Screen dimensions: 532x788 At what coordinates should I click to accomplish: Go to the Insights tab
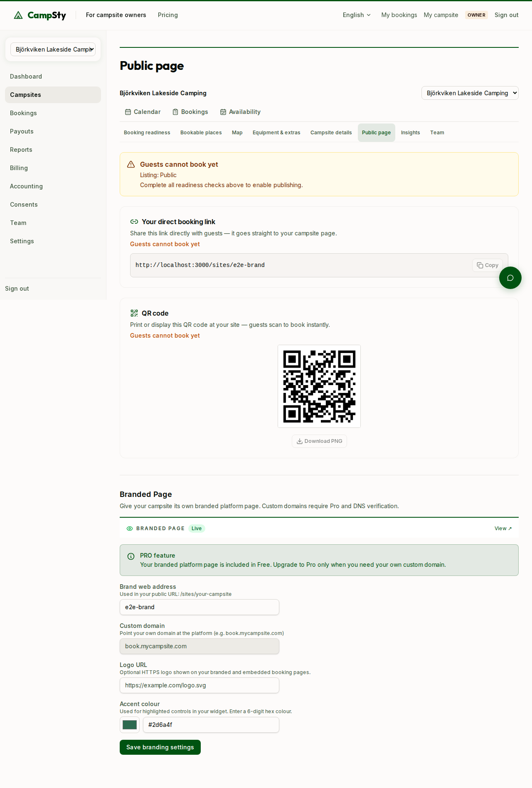pyautogui.click(x=411, y=133)
